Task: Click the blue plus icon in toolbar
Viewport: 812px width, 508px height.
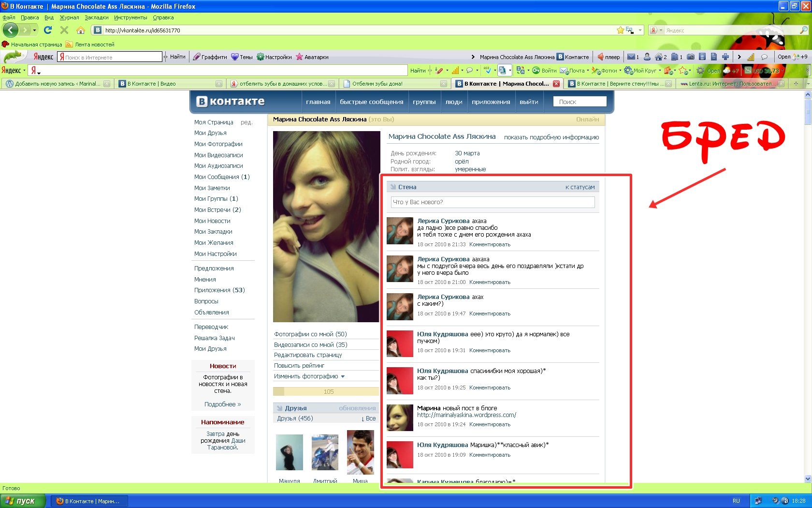Action: click(x=725, y=57)
